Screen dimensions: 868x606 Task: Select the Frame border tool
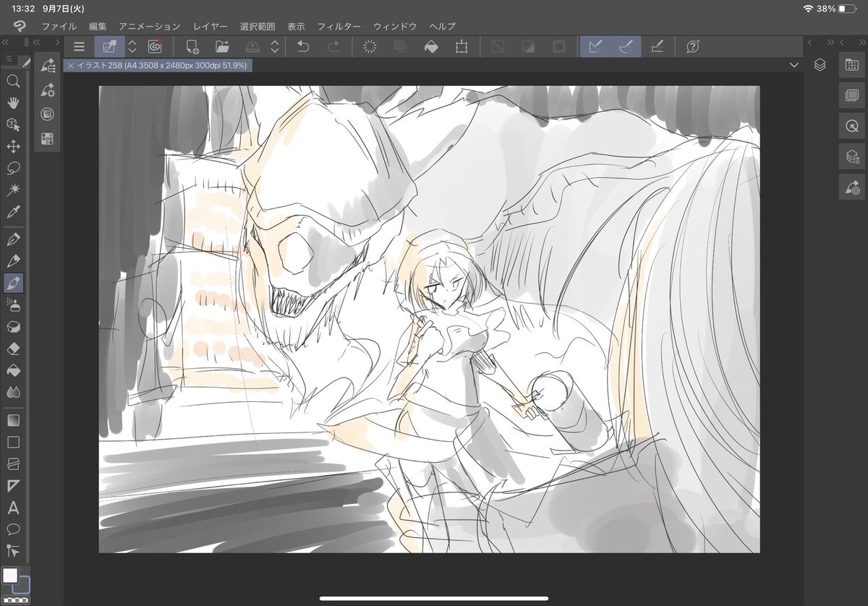[13, 463]
